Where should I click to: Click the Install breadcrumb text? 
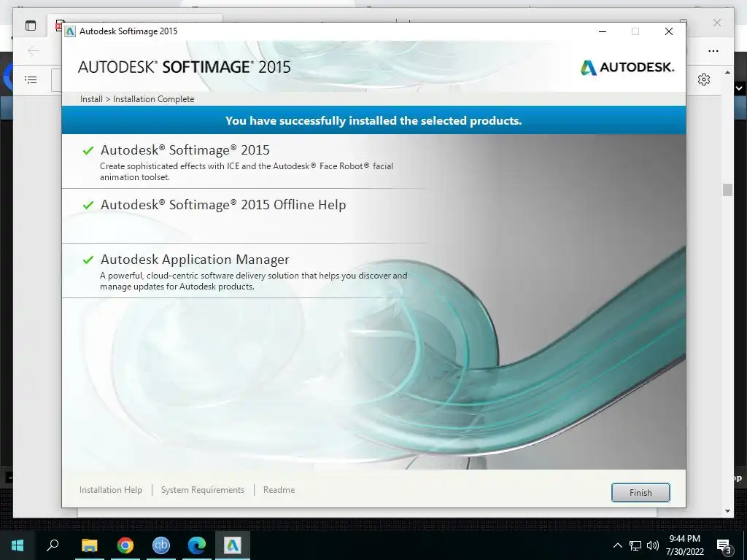[x=91, y=99]
